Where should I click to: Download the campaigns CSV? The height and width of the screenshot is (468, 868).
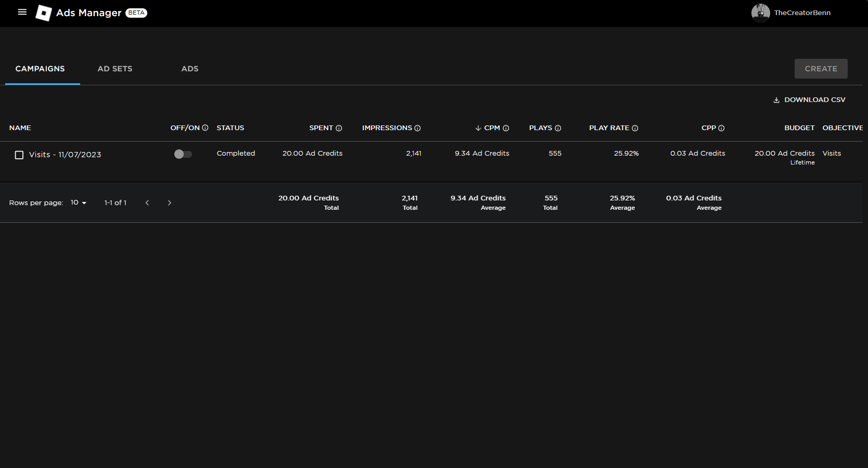(x=809, y=99)
